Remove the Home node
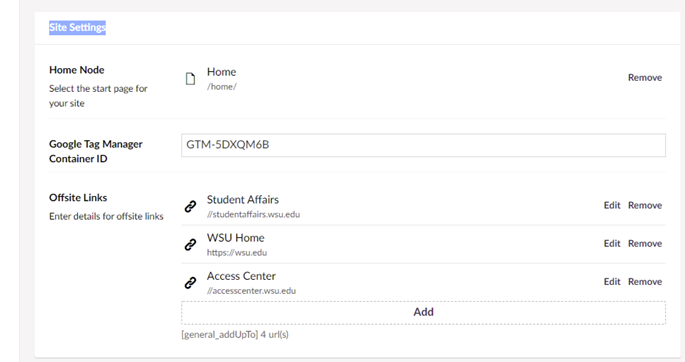Screen dimensions: 685x362 coord(645,78)
